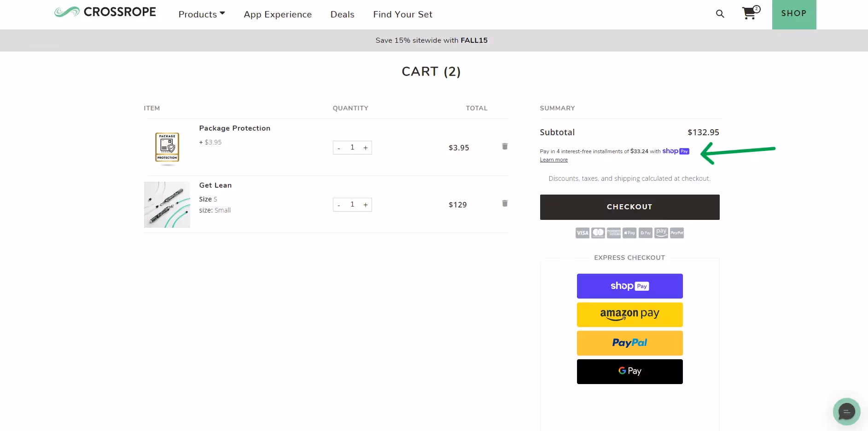Click the green SHOP button
The height and width of the screenshot is (431, 868).
click(794, 14)
